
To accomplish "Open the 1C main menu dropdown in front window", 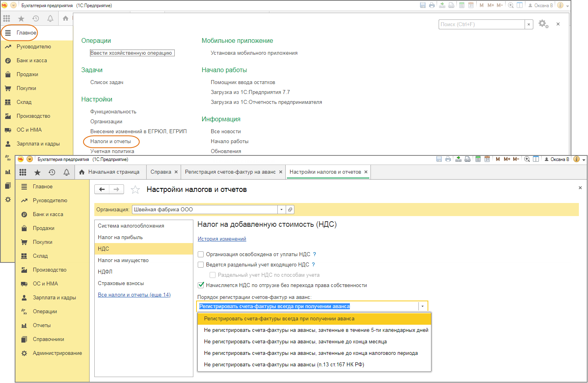I will 30,159.
